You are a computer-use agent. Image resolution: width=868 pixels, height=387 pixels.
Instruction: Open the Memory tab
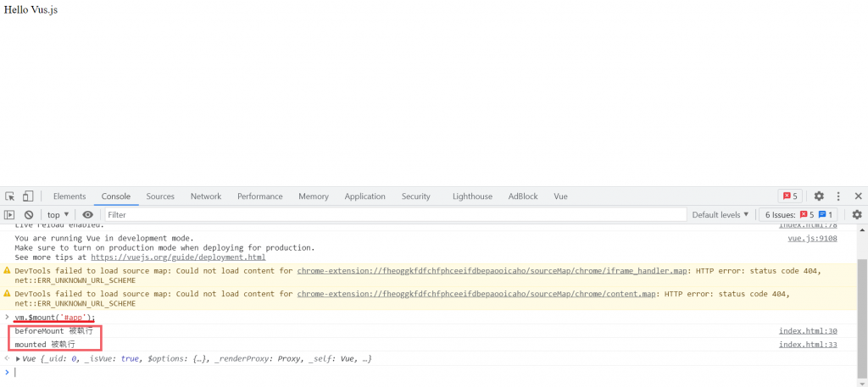pyautogui.click(x=314, y=196)
